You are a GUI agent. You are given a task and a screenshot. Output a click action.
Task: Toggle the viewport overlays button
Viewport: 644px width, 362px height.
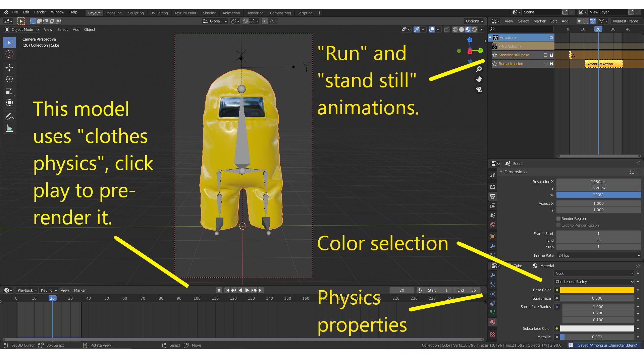(x=432, y=29)
